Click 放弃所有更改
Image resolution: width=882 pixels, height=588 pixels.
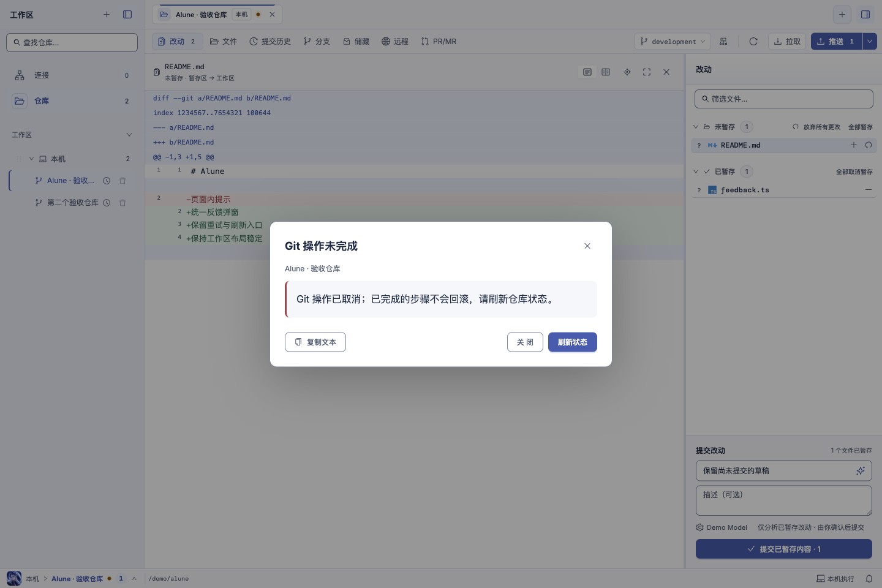(x=816, y=127)
